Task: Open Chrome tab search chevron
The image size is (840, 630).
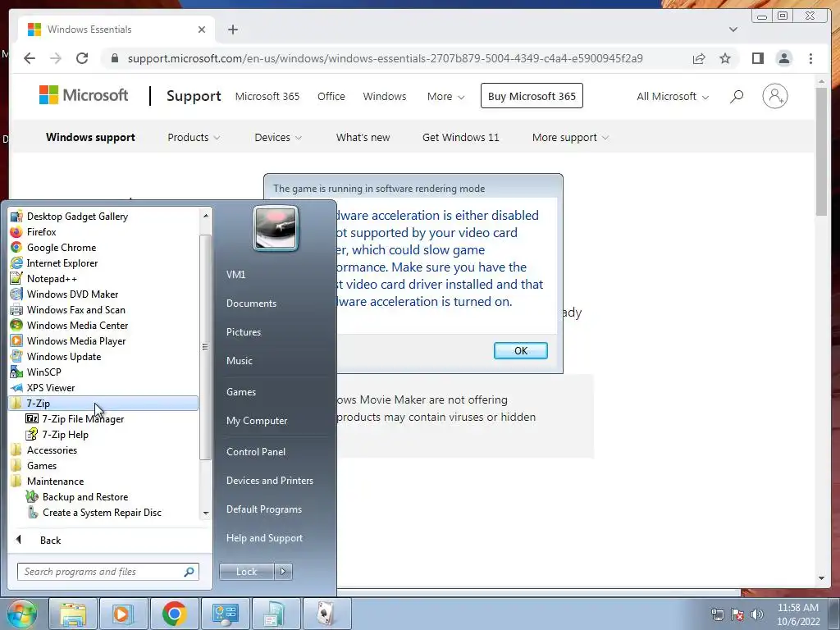Action: click(733, 30)
